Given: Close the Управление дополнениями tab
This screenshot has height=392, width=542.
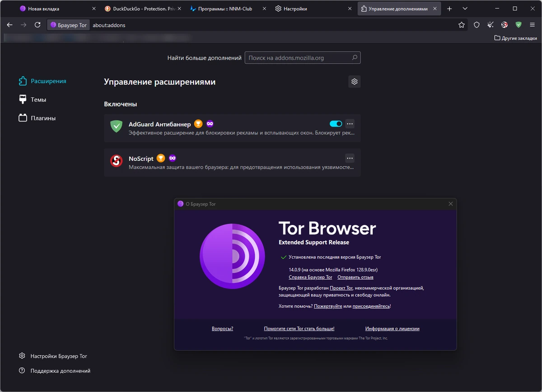Looking at the screenshot, I should (436, 9).
